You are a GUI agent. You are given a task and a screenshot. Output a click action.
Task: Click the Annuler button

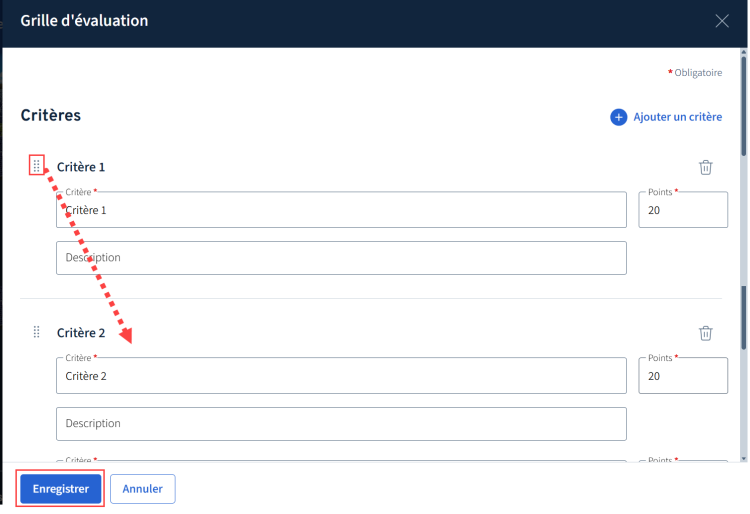tap(143, 489)
